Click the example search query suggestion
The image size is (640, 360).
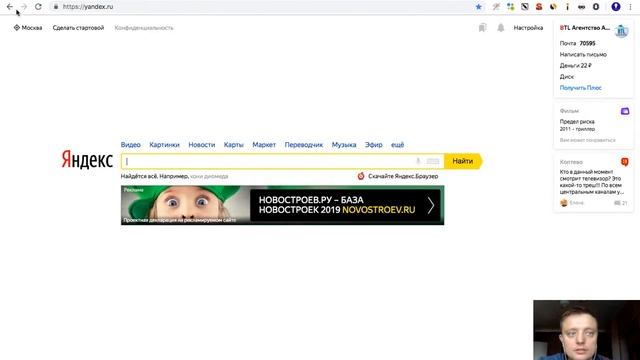pos(209,176)
